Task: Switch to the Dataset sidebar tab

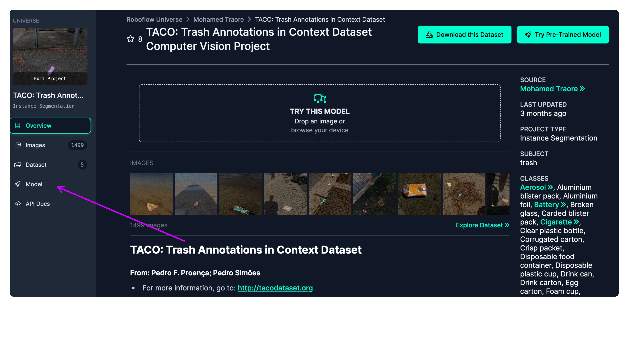Action: coord(36,165)
